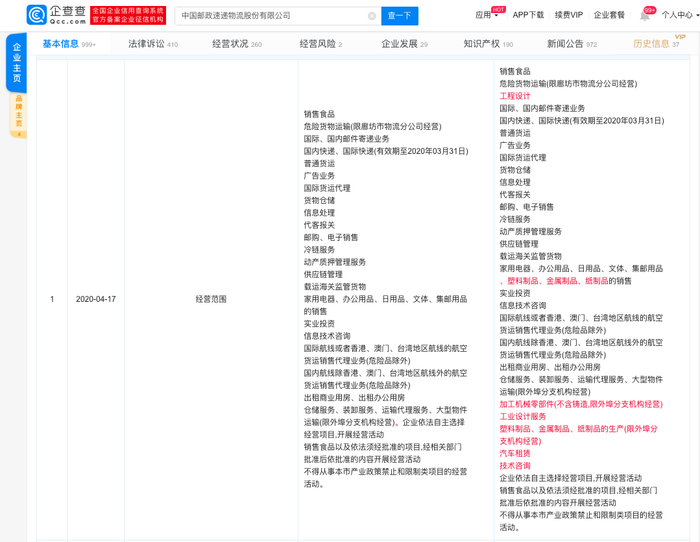Switch to the 基本信息 tab
The image size is (700, 542).
click(69, 44)
